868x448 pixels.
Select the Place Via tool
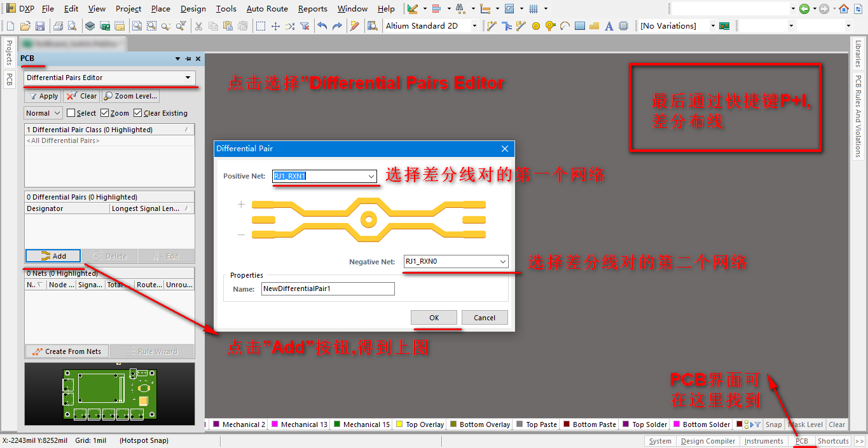[550, 26]
